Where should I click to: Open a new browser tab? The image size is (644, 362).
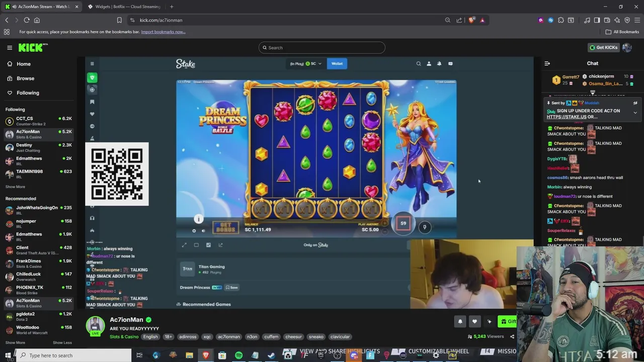click(172, 7)
